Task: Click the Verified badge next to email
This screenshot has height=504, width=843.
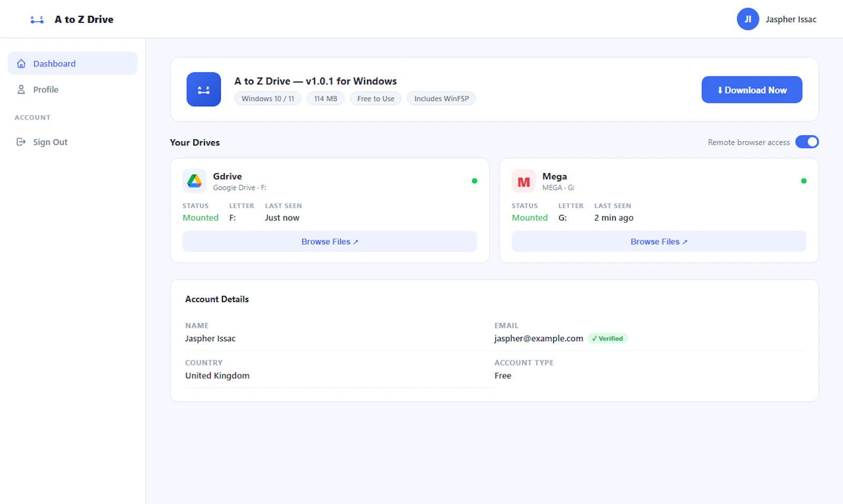Action: pyautogui.click(x=607, y=339)
